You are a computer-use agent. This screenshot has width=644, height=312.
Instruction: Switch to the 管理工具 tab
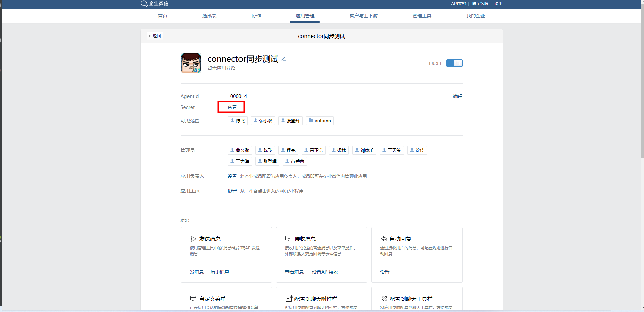pyautogui.click(x=422, y=16)
